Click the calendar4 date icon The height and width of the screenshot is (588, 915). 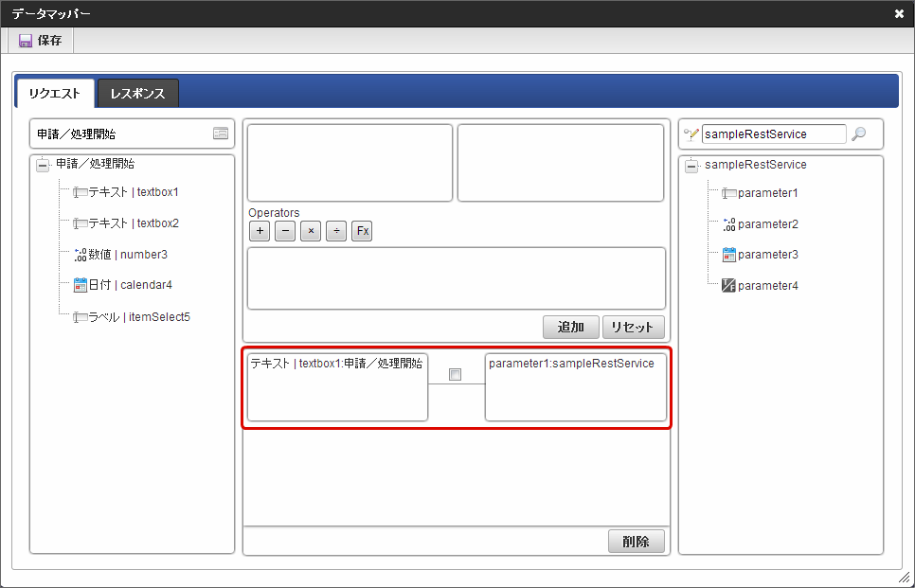(81, 285)
